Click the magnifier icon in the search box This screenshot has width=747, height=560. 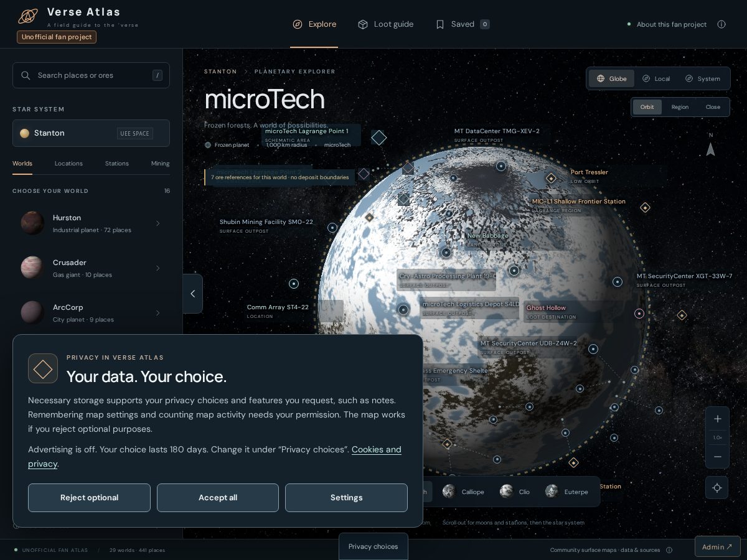point(26,75)
